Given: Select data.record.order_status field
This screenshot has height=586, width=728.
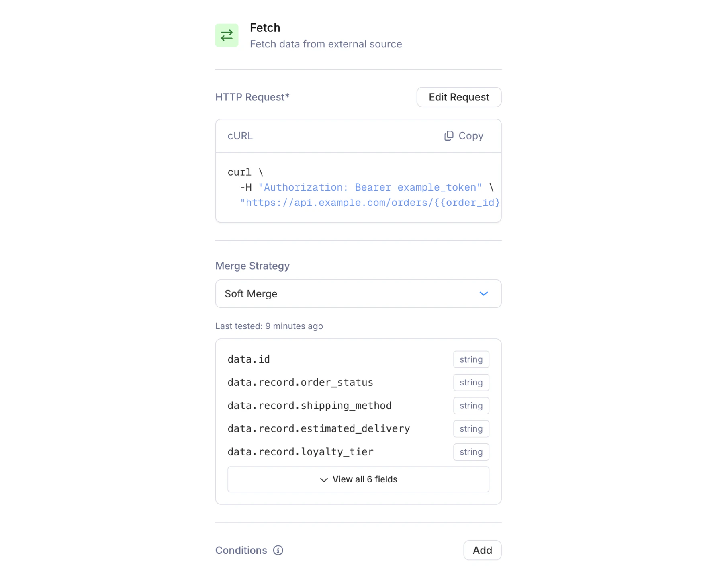Looking at the screenshot, I should (x=300, y=382).
